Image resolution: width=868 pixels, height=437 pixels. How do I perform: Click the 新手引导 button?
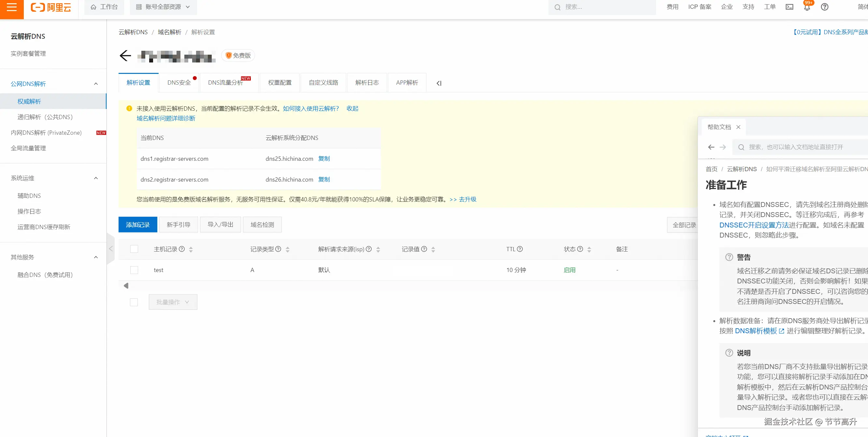(x=178, y=225)
